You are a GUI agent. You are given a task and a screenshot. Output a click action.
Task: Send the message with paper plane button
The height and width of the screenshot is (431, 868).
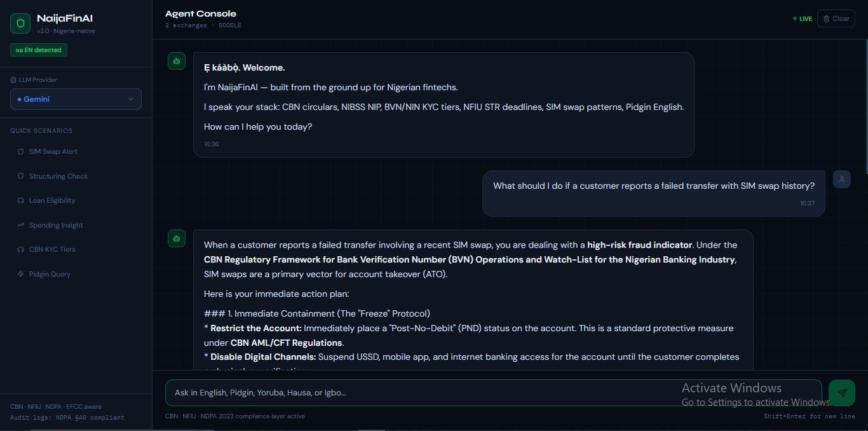tap(842, 393)
